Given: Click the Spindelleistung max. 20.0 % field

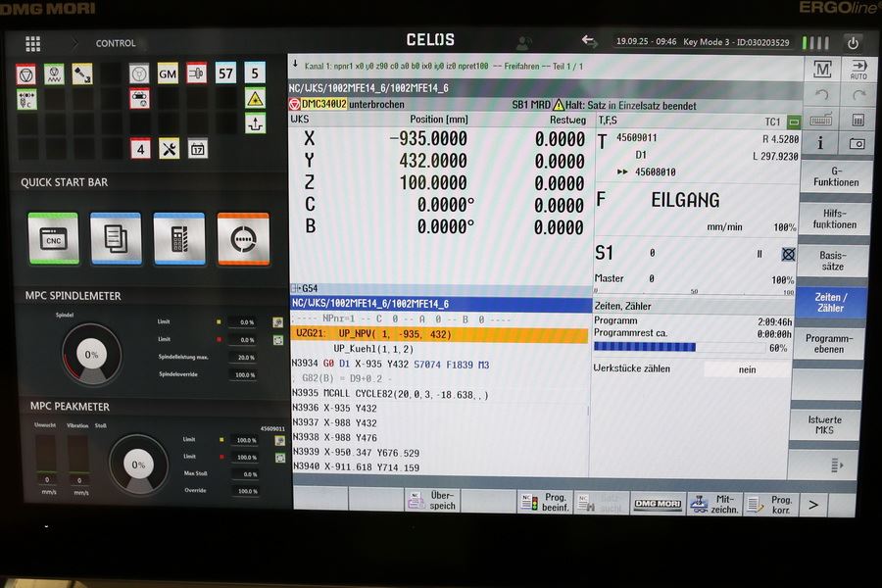Looking at the screenshot, I should (245, 358).
